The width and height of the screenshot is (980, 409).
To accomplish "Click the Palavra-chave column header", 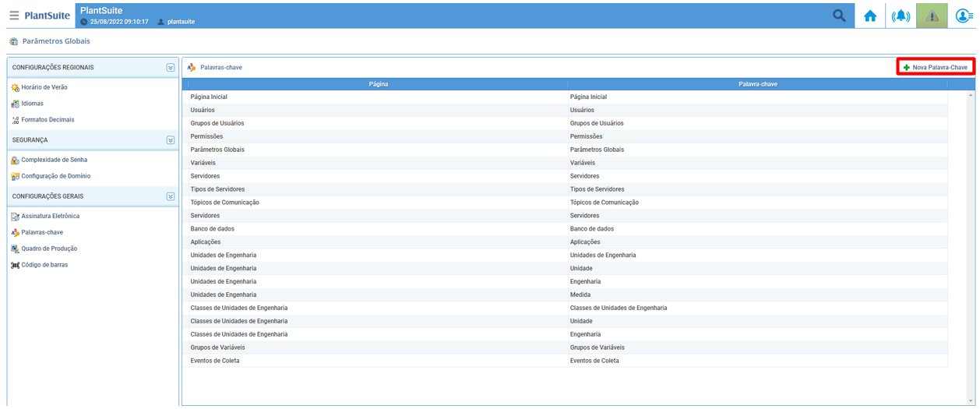I will (x=757, y=84).
